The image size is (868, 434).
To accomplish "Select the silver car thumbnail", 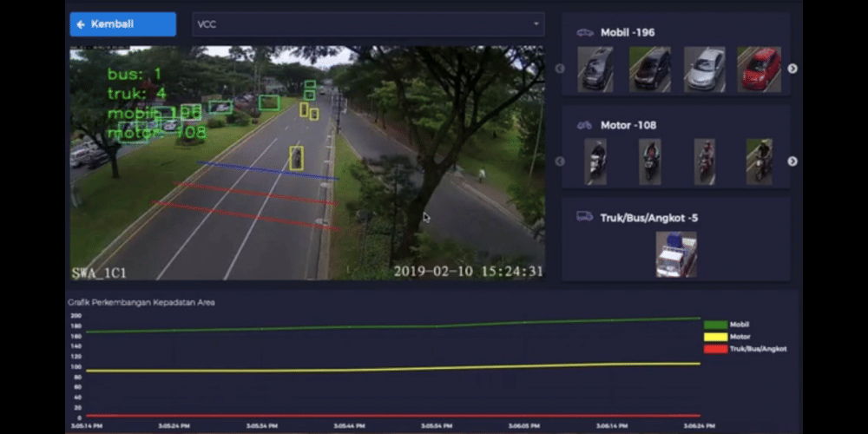I will point(704,69).
